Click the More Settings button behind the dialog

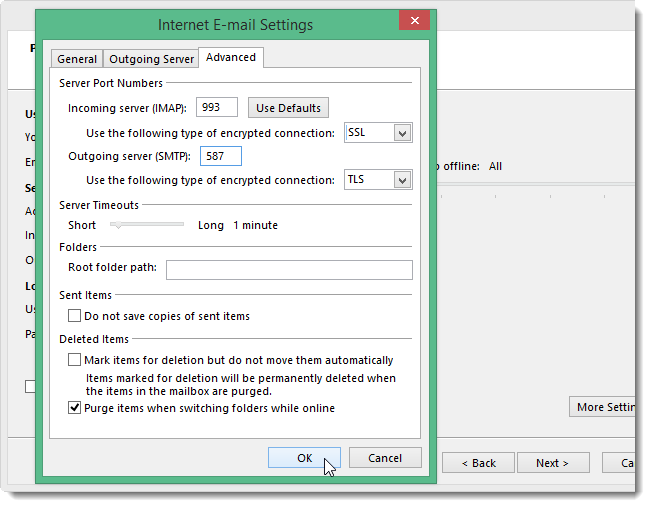(603, 407)
